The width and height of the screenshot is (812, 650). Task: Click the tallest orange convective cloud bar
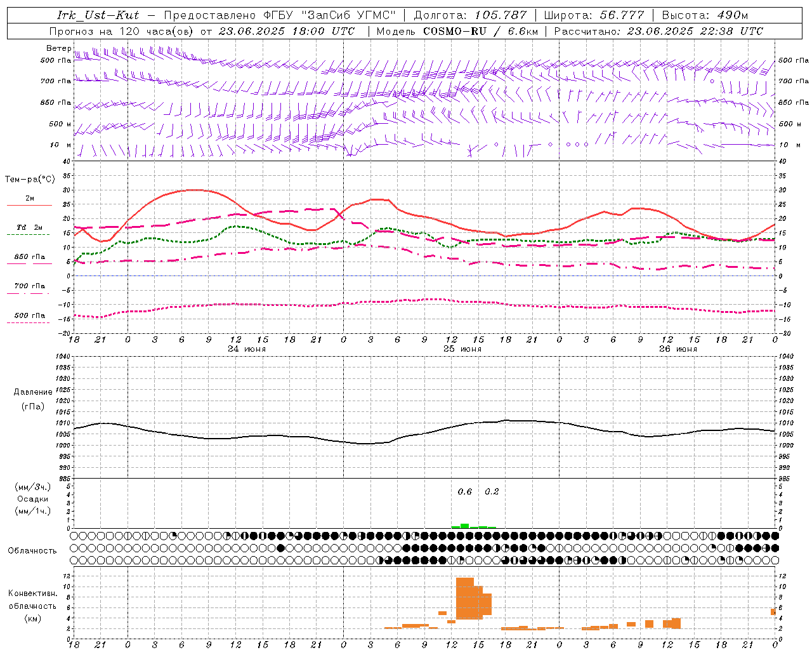point(465,599)
